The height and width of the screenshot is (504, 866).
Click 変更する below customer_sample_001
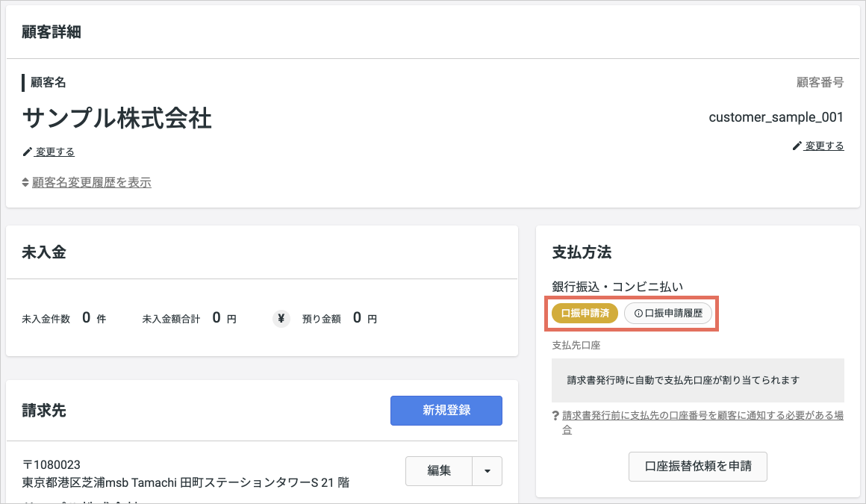point(823,146)
